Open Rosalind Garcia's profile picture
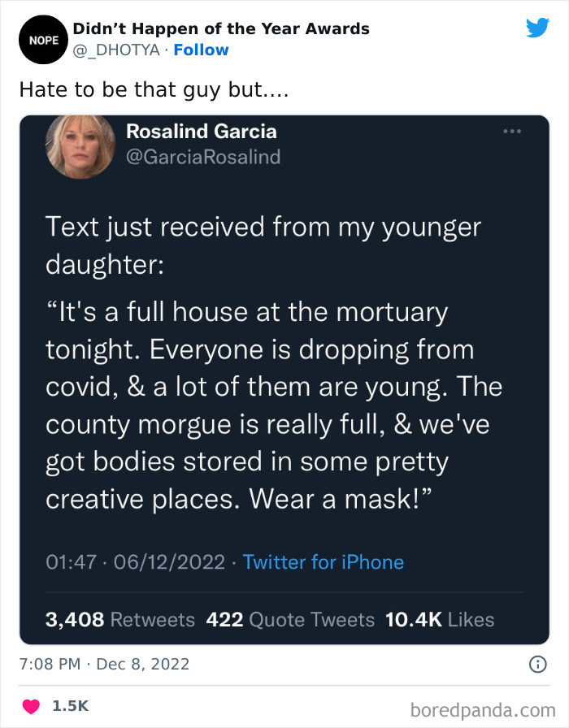The width and height of the screenshot is (569, 728). 79,148
